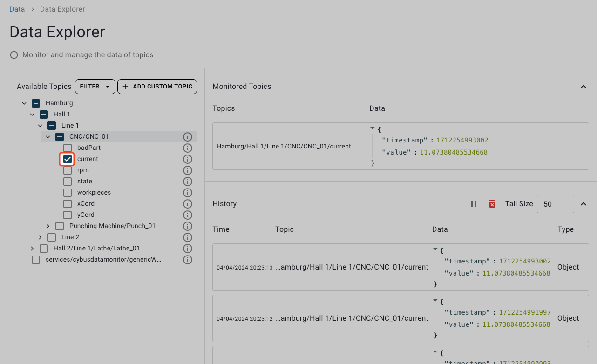Expand the Hall 2/Line 1/Lathe/Lathe_01 node
This screenshot has height=364, width=597.
click(x=32, y=249)
